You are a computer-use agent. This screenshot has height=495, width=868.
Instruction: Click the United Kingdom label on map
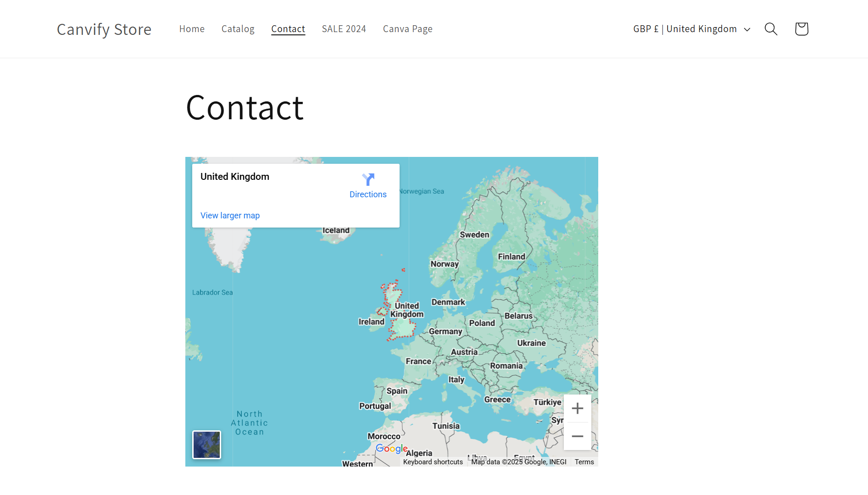[x=407, y=310]
